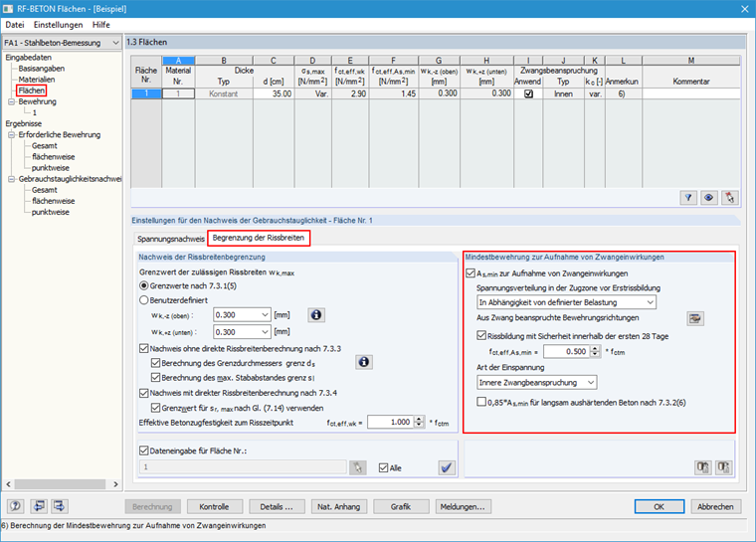
Task: Toggle Rissbildung innerhalb der ersten 28 Tage
Action: coord(481,335)
